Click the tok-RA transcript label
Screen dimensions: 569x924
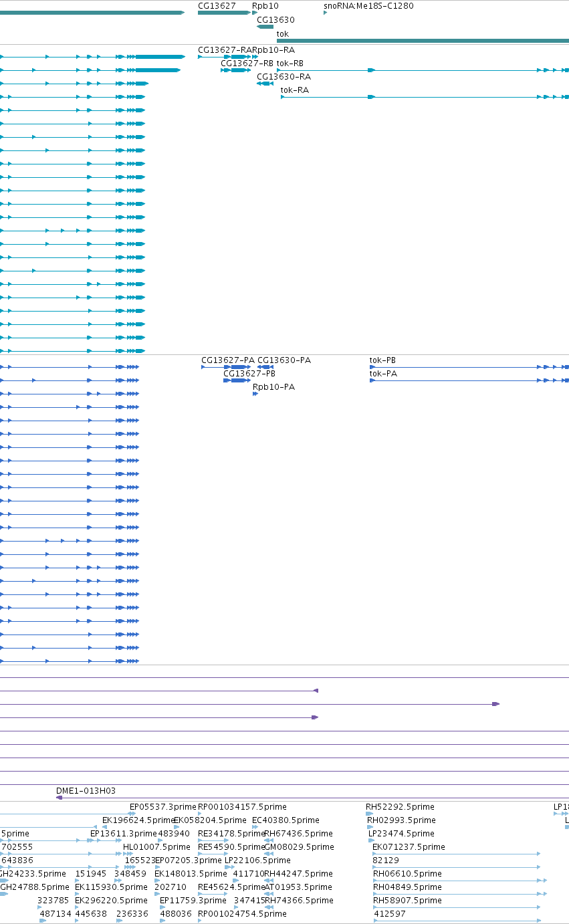(x=295, y=90)
